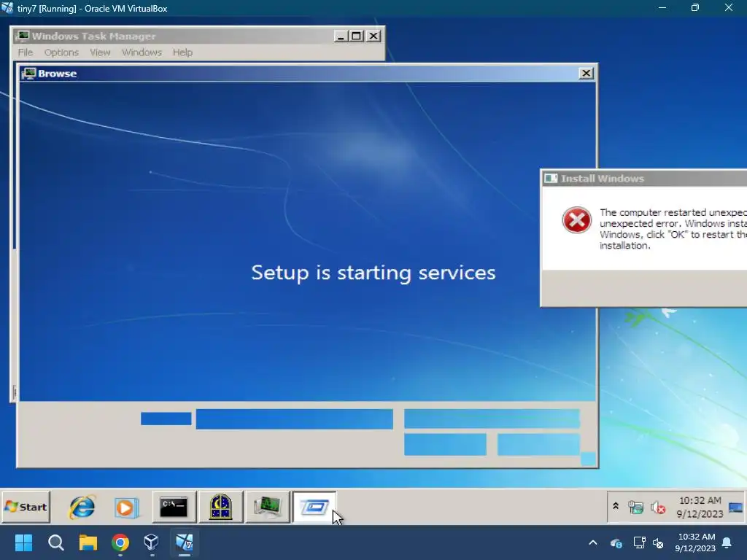This screenshot has height=560, width=747.
Task: Switch to the Command Prompt taskbar button
Action: click(x=174, y=507)
